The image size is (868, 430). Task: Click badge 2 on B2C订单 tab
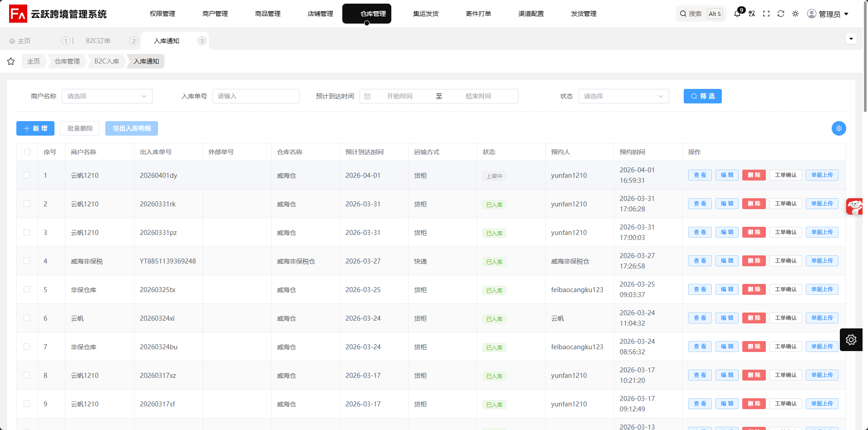coord(133,41)
